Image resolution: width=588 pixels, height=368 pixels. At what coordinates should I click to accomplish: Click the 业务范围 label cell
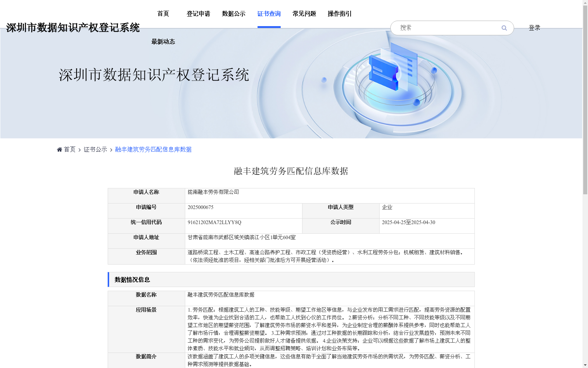146,256
